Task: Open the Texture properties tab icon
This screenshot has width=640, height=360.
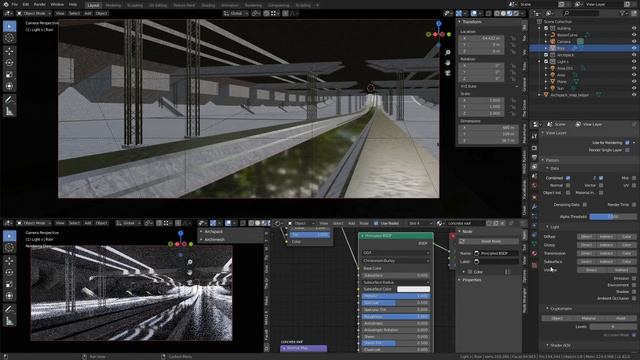Action: [x=534, y=265]
